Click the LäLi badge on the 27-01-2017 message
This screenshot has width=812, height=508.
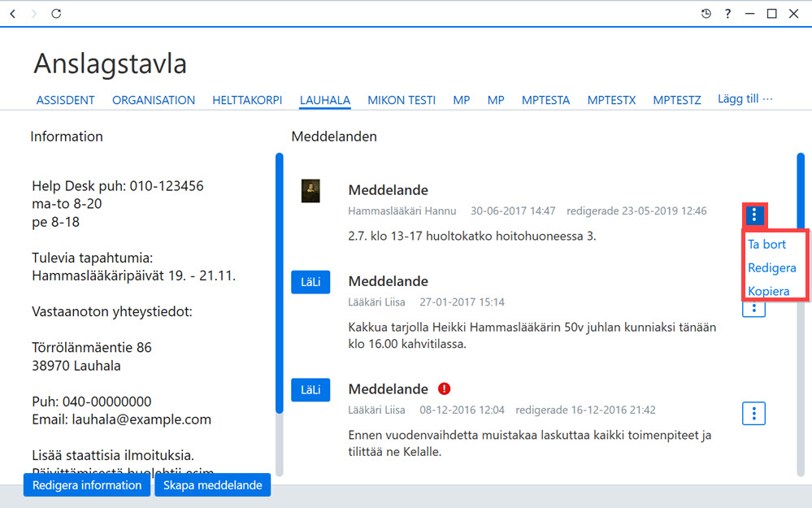coord(310,282)
